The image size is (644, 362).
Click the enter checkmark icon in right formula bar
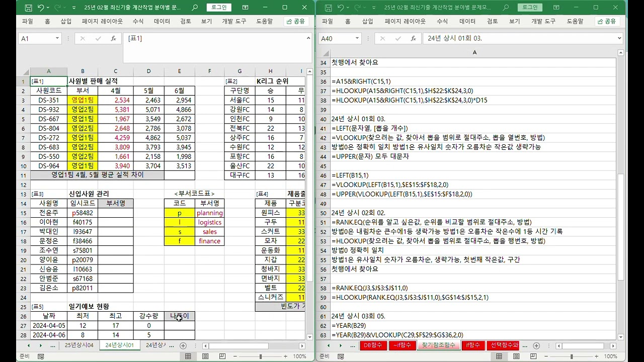point(398,38)
